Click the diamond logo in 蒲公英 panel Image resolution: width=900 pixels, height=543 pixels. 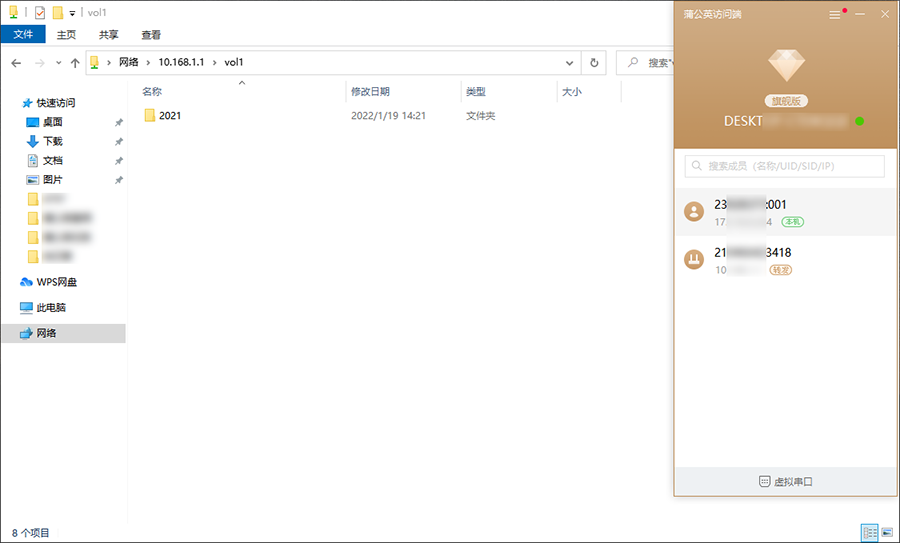click(x=787, y=66)
